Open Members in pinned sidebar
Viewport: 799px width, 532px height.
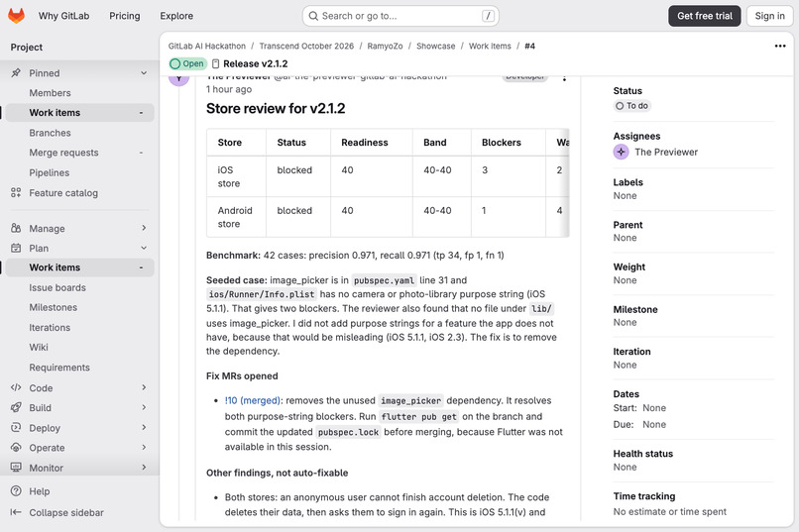point(50,93)
